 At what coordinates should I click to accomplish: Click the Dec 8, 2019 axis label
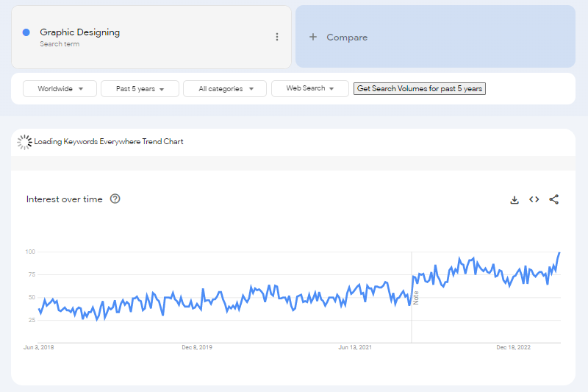tap(197, 347)
